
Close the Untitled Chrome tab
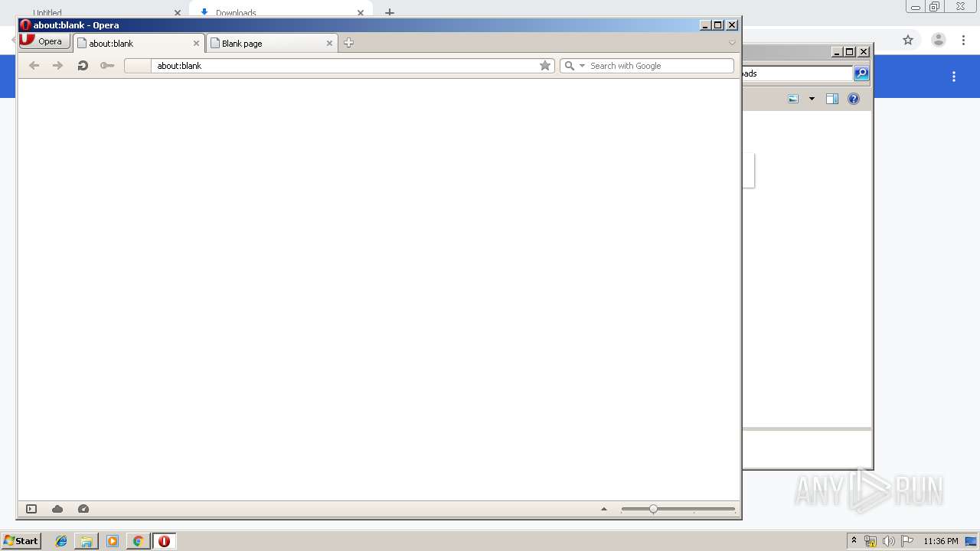pyautogui.click(x=178, y=13)
